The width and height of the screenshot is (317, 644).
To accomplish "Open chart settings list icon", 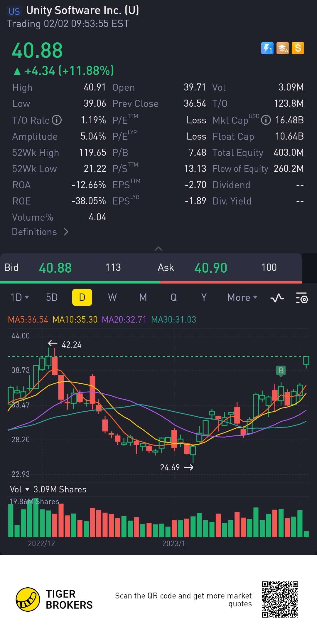I will (302, 298).
